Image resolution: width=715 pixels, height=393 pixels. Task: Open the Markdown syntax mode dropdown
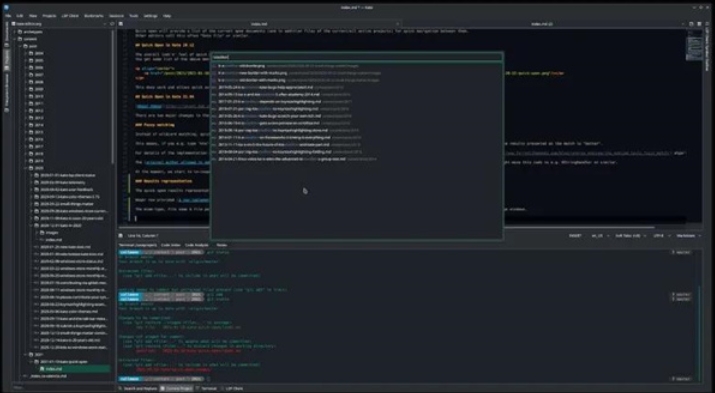point(688,236)
